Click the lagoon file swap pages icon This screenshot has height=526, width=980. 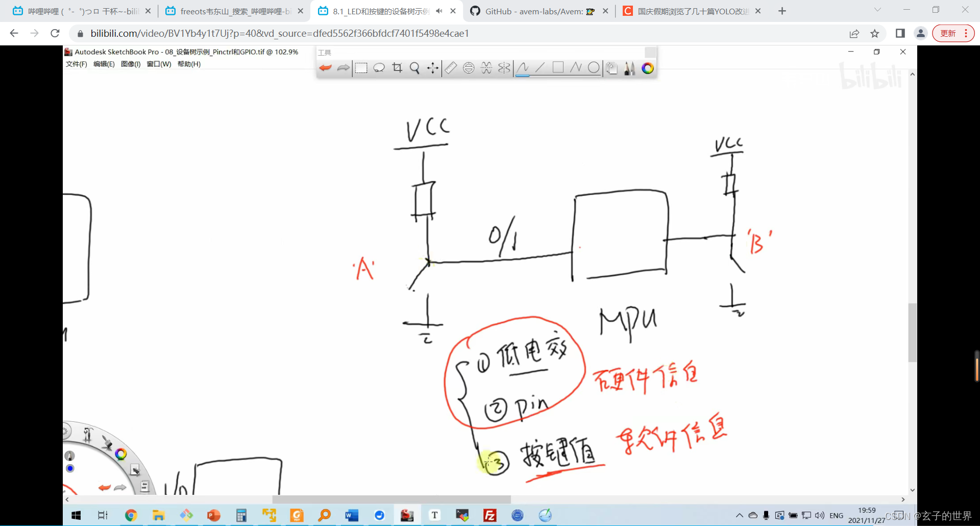tap(144, 487)
